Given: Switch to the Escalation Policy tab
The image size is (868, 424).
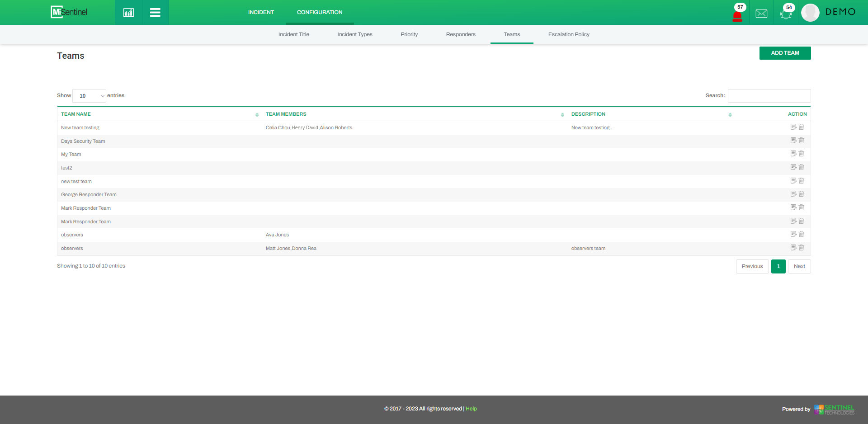Looking at the screenshot, I should pyautogui.click(x=569, y=34).
